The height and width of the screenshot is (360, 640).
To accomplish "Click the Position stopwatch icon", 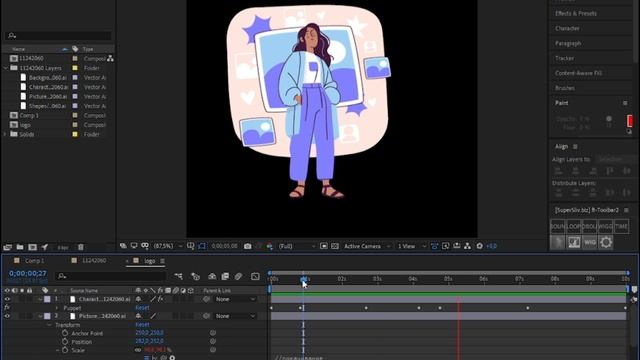I will pyautogui.click(x=65, y=342).
